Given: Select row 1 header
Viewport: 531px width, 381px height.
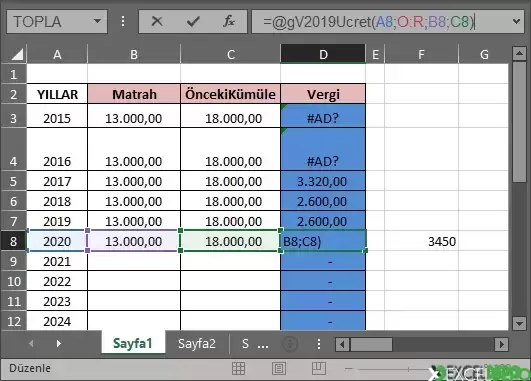Looking at the screenshot, I should [14, 74].
